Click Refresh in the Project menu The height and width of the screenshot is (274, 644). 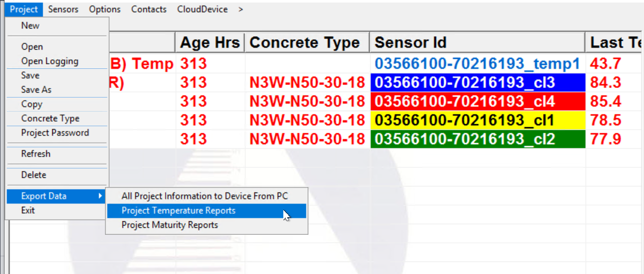(x=36, y=154)
